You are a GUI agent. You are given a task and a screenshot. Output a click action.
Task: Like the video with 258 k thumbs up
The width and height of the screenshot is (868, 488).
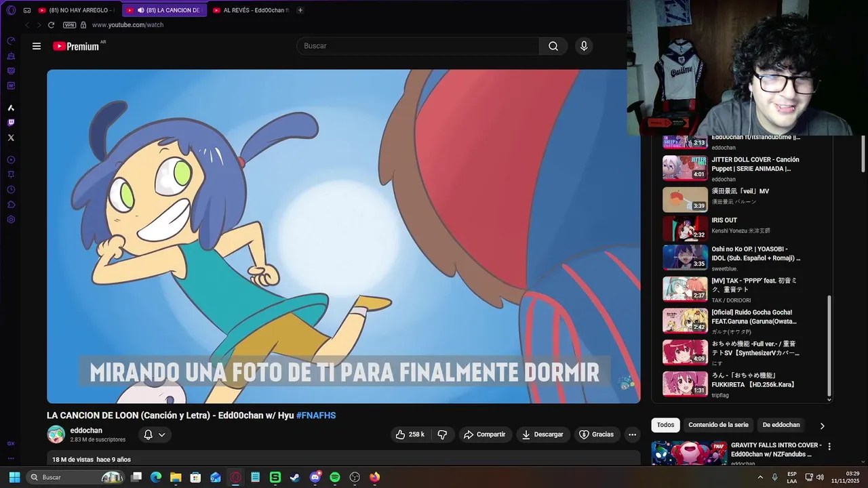coord(410,434)
